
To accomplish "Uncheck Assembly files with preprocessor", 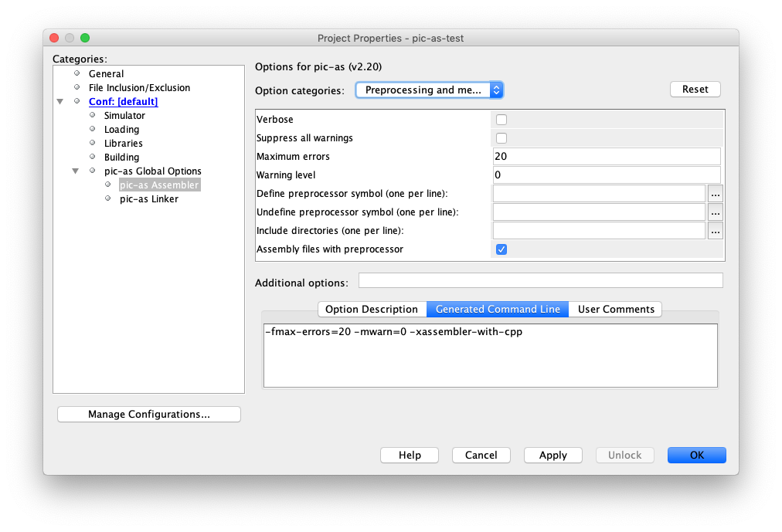I will click(501, 249).
